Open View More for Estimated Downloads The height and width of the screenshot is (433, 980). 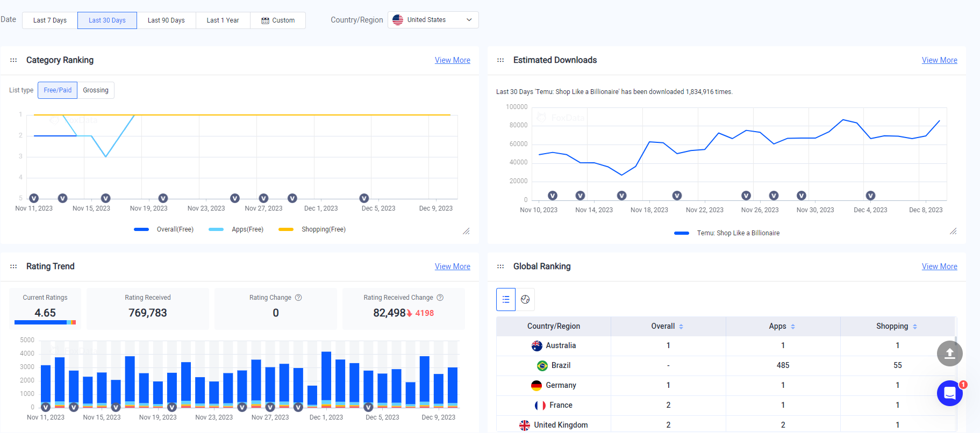[939, 60]
